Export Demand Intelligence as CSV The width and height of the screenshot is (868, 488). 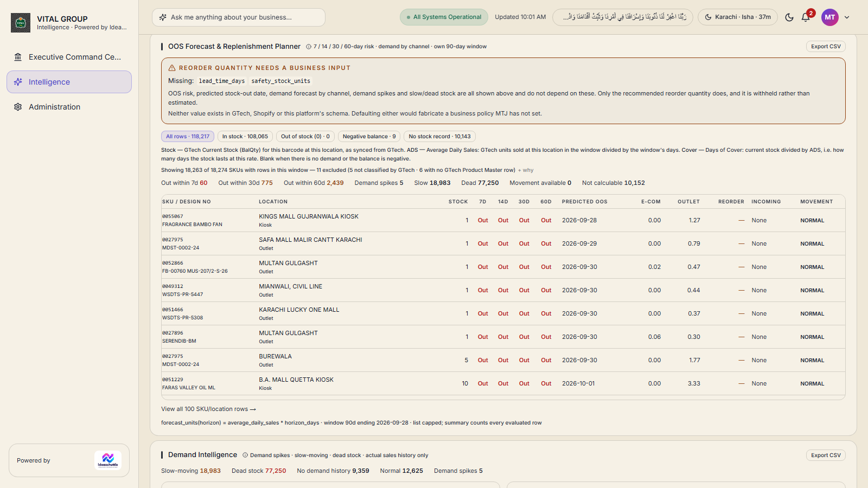point(826,455)
